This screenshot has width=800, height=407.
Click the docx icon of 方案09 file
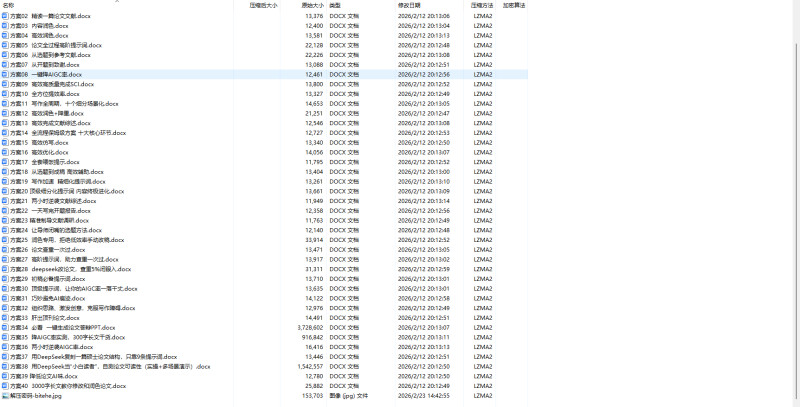5,84
